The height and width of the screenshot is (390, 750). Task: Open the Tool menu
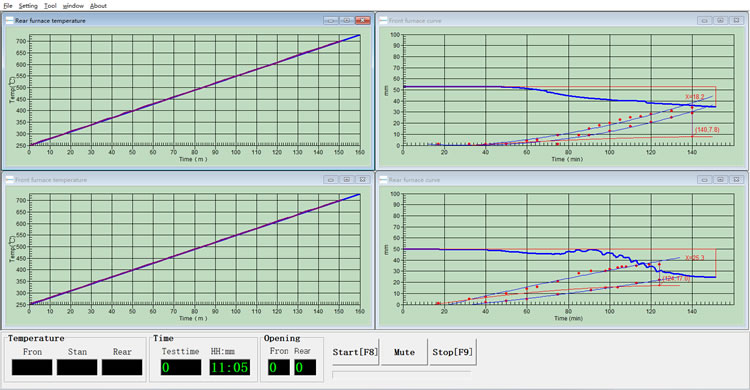click(50, 6)
